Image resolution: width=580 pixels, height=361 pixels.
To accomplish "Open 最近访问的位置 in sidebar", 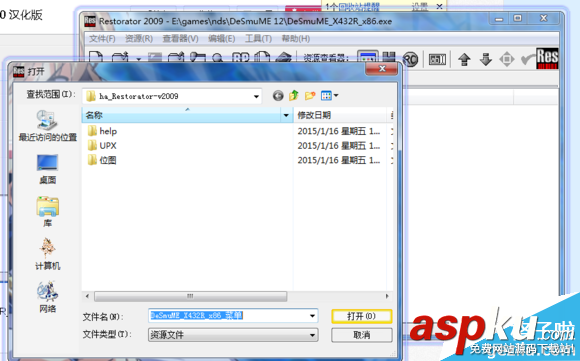I will [x=47, y=126].
